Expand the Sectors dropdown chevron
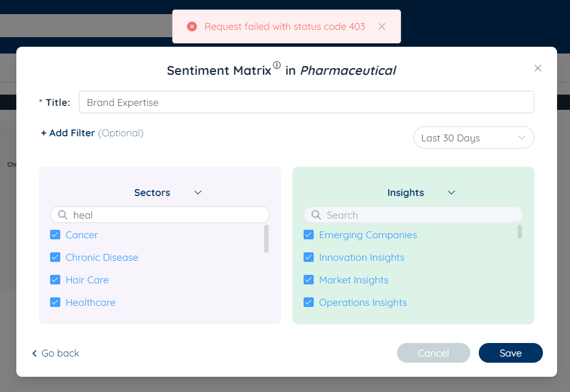Image resolution: width=570 pixels, height=392 pixels. pos(198,193)
